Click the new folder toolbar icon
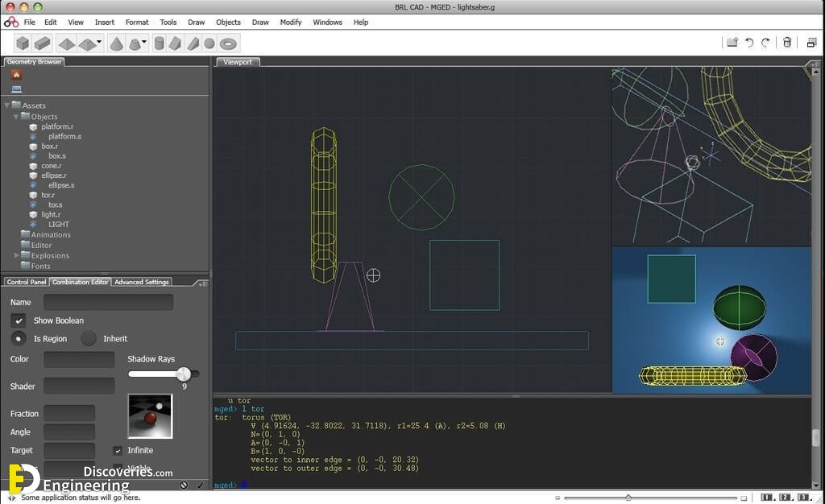825x504 pixels. 732,43
